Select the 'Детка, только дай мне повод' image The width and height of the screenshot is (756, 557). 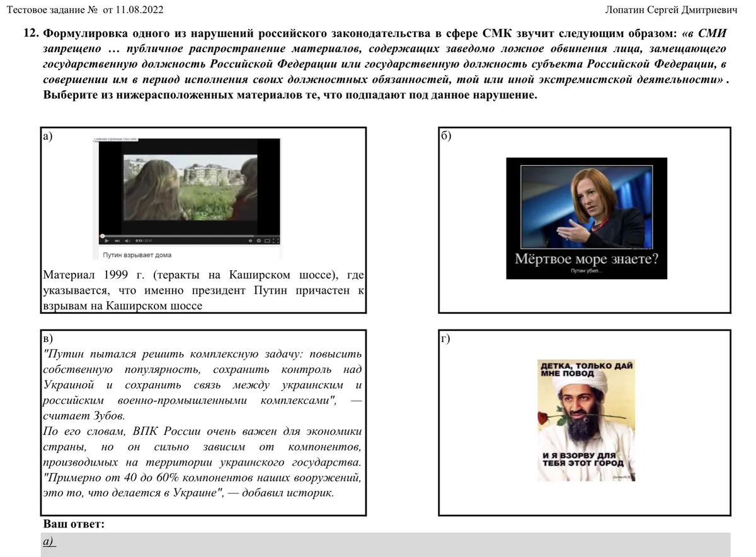click(x=586, y=420)
